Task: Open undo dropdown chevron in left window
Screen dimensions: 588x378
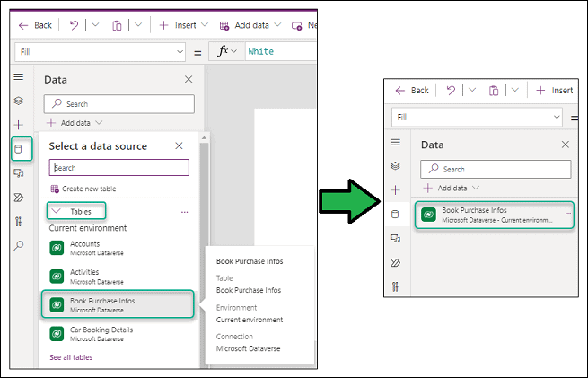Action: coord(95,25)
